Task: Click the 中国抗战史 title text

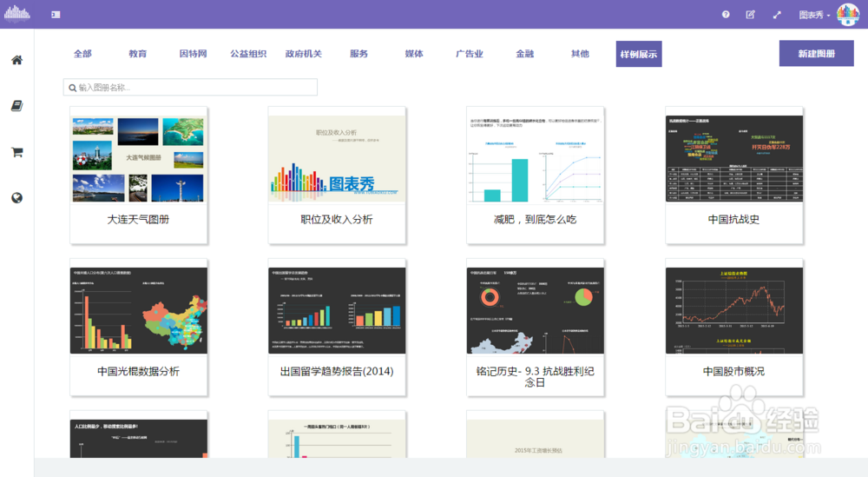Action: 733,220
